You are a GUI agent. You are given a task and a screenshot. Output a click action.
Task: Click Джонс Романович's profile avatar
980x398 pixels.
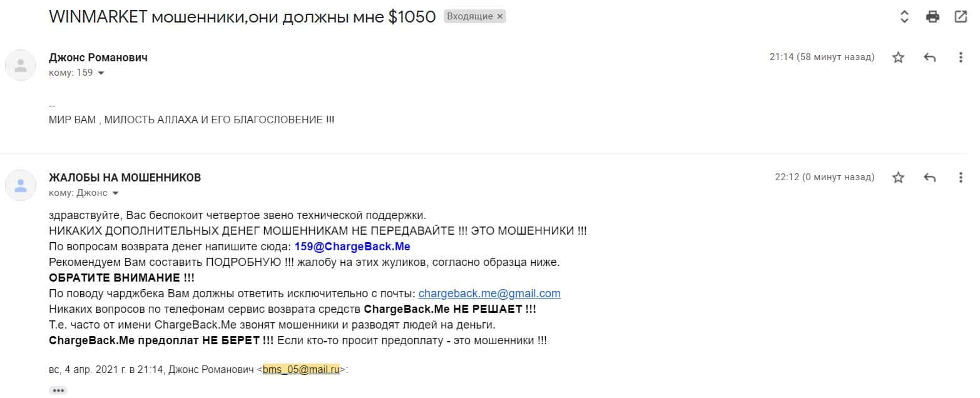[21, 65]
